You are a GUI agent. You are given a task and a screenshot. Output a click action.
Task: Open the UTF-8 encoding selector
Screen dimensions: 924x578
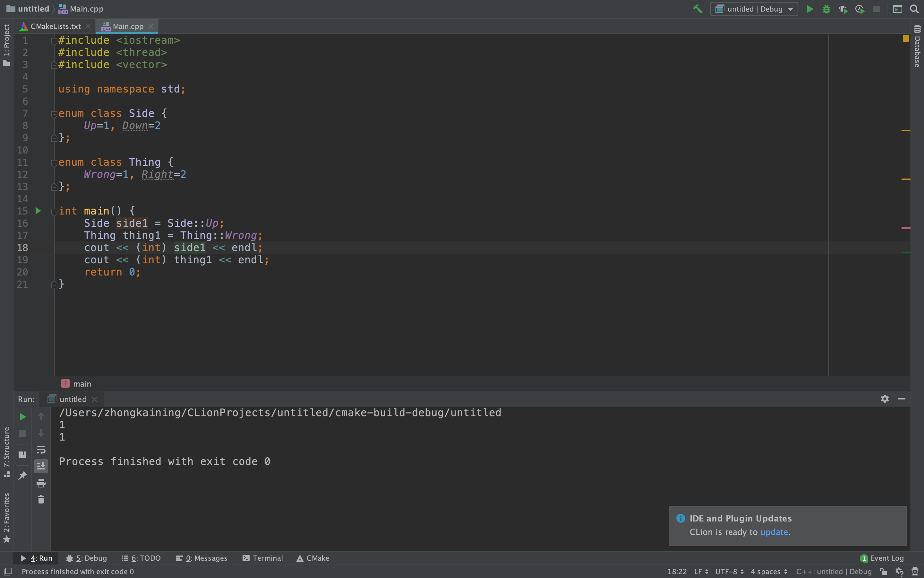point(729,572)
